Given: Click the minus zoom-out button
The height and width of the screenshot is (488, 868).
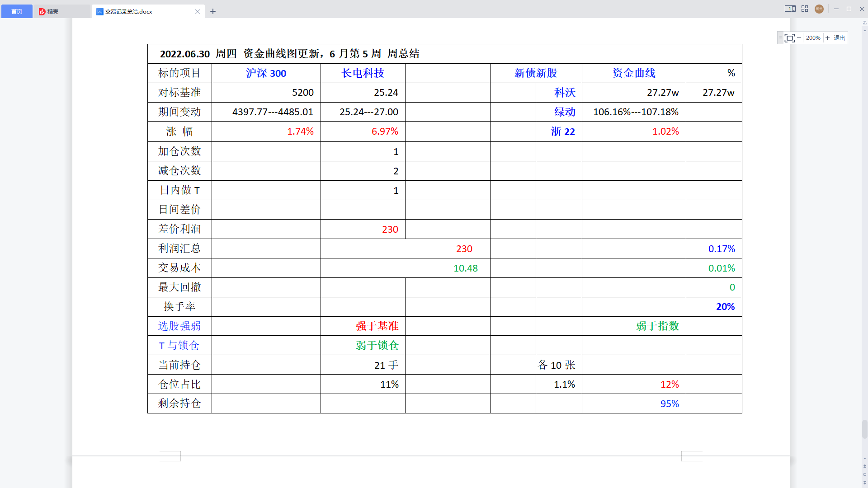Looking at the screenshot, I should coord(799,38).
